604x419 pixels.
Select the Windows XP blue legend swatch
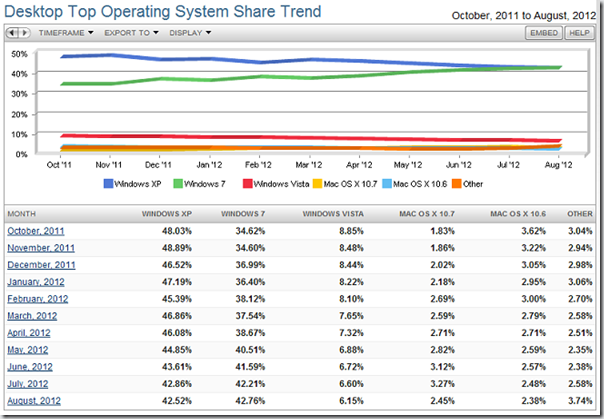pos(108,184)
